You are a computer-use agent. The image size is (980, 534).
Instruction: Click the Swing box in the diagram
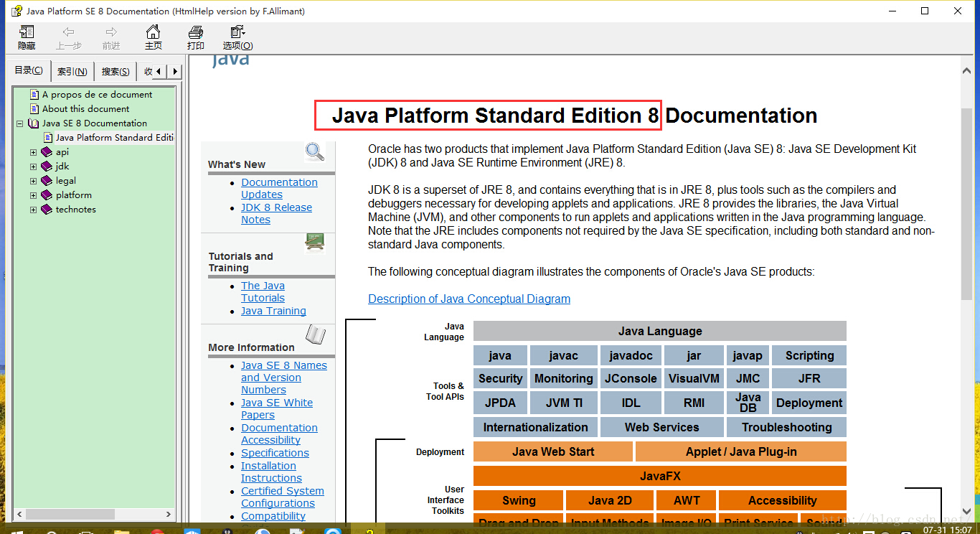tap(519, 500)
